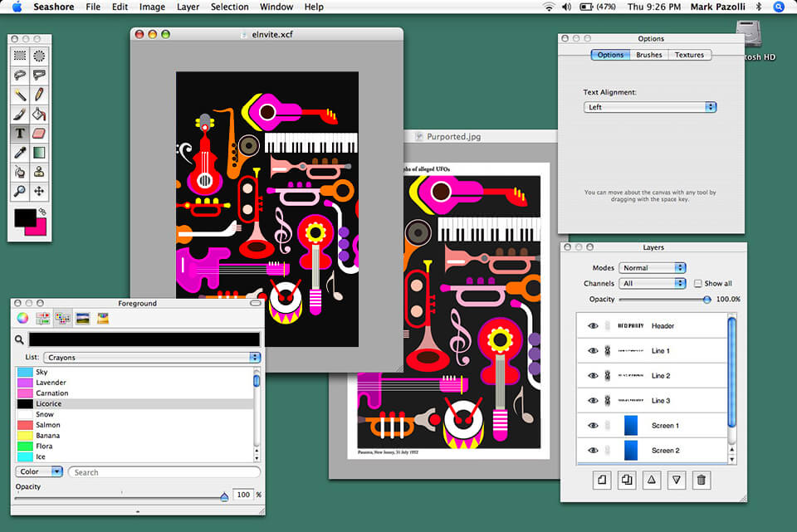Switch to the Brushes tab
The height and width of the screenshot is (532, 797).
649,55
